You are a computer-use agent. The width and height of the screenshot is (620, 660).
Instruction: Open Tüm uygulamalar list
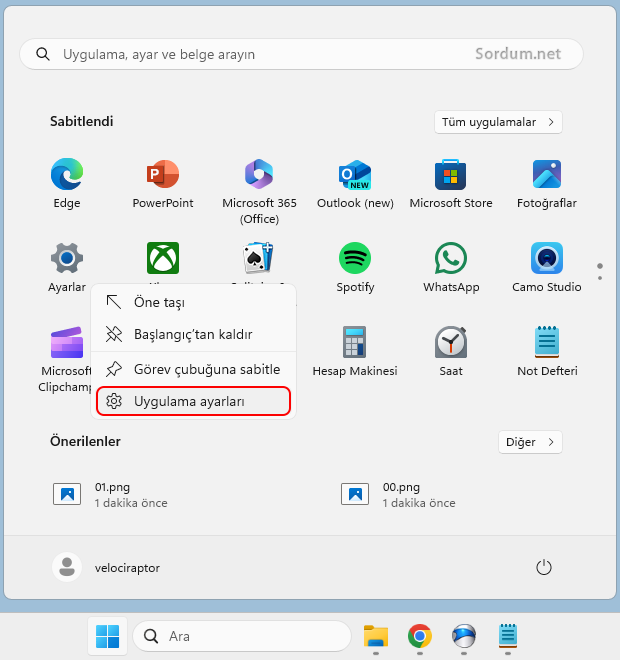[x=498, y=122]
